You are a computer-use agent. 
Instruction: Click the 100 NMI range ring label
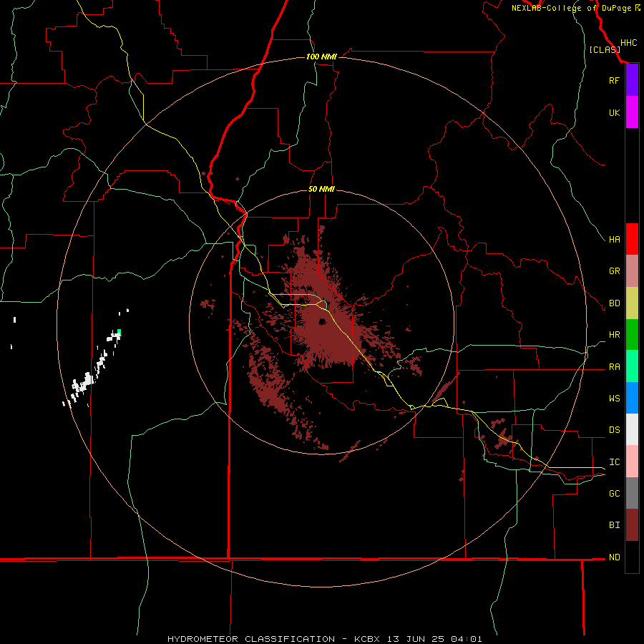pyautogui.click(x=321, y=57)
